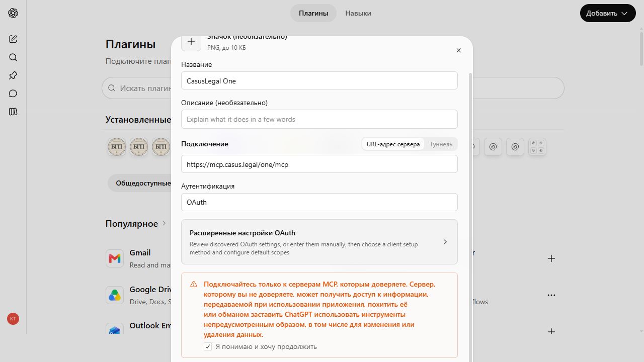Open the 'Аутентификация' OAuth dropdown
644x362 pixels.
point(319,202)
